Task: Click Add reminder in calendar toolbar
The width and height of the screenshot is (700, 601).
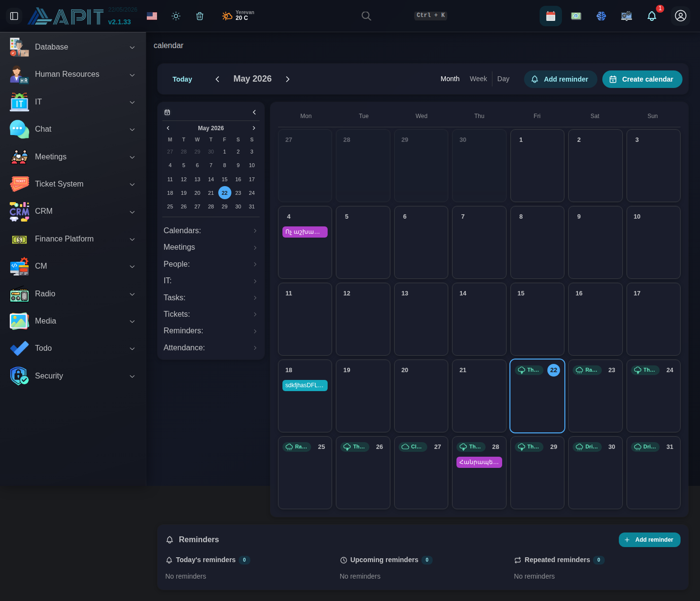Action: pyautogui.click(x=560, y=79)
